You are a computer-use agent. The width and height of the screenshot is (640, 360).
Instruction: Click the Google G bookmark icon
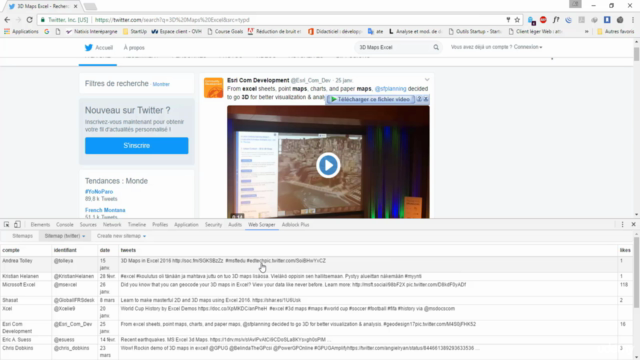47,31
